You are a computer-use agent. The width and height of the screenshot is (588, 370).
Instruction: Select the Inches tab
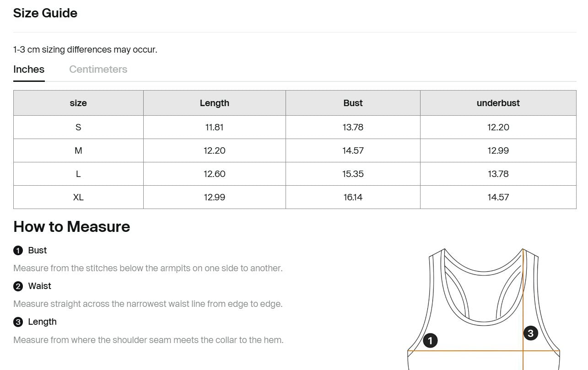click(x=29, y=70)
